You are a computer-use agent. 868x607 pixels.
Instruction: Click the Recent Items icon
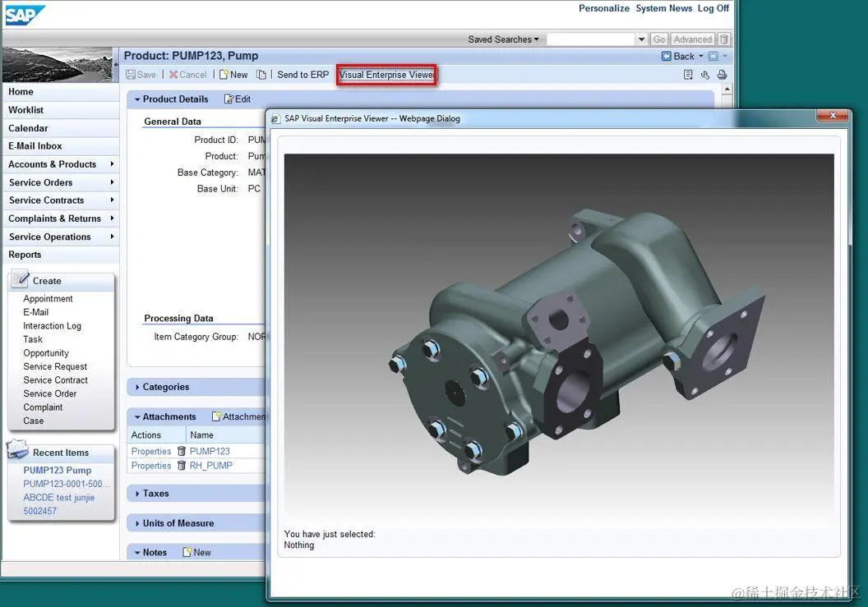[x=17, y=448]
